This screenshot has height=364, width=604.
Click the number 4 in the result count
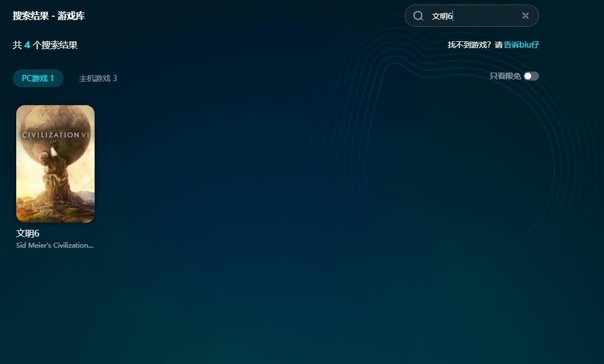27,45
